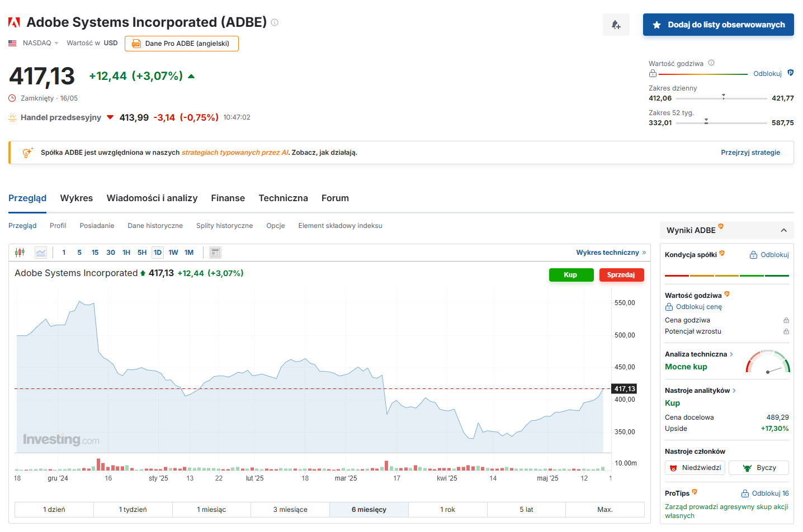Click the info icon beside company name
The width and height of the screenshot is (803, 532).
275,22
